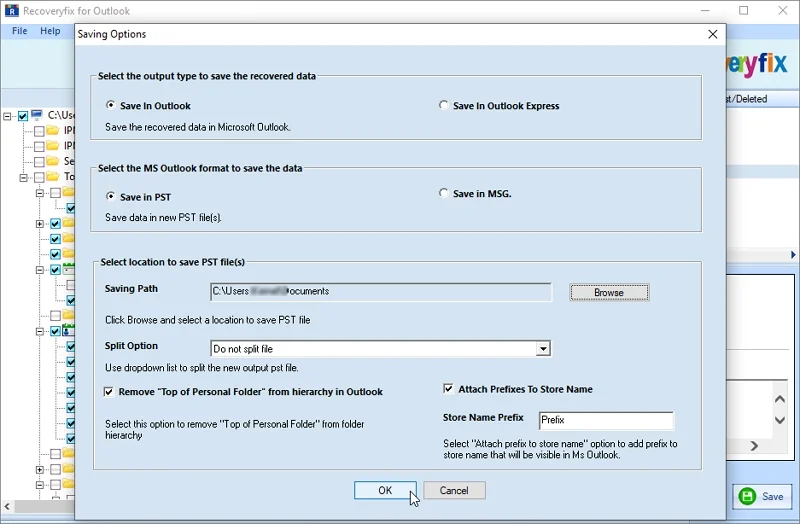The height and width of the screenshot is (524, 800).
Task: Click the small blue right arrow at panel edge
Action: tap(793, 254)
